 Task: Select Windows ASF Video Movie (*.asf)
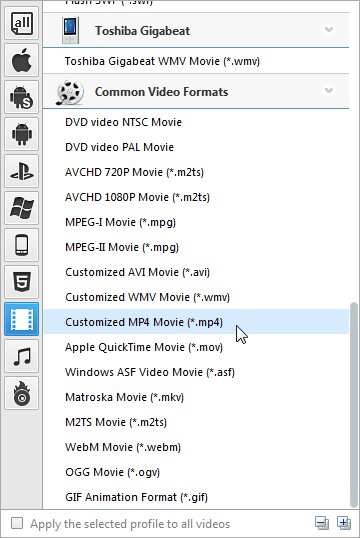click(196, 372)
